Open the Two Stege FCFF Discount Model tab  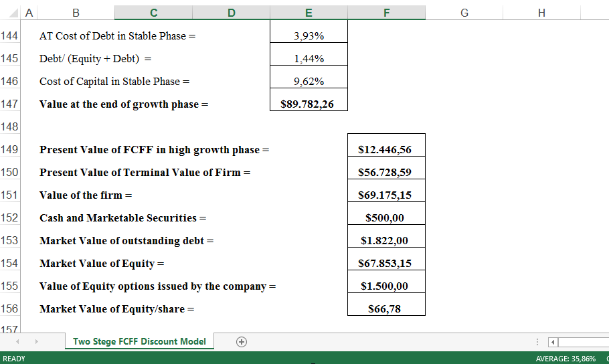(139, 341)
